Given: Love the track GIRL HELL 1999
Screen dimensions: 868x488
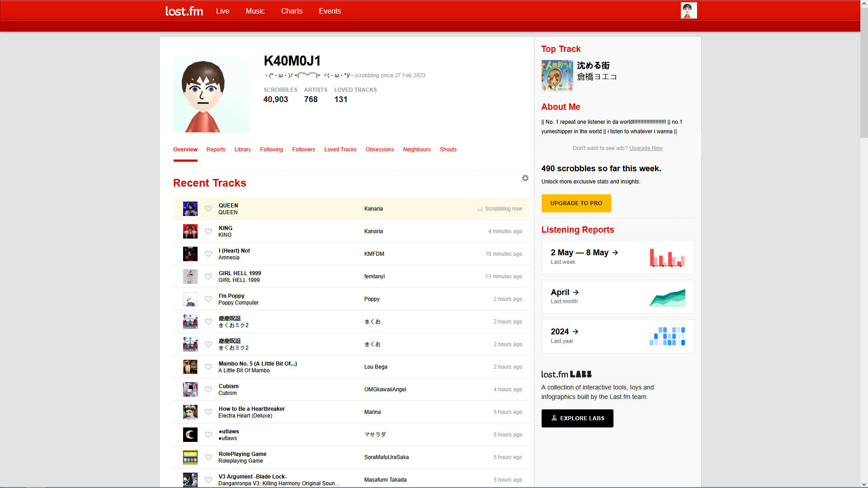Looking at the screenshot, I should coord(208,277).
